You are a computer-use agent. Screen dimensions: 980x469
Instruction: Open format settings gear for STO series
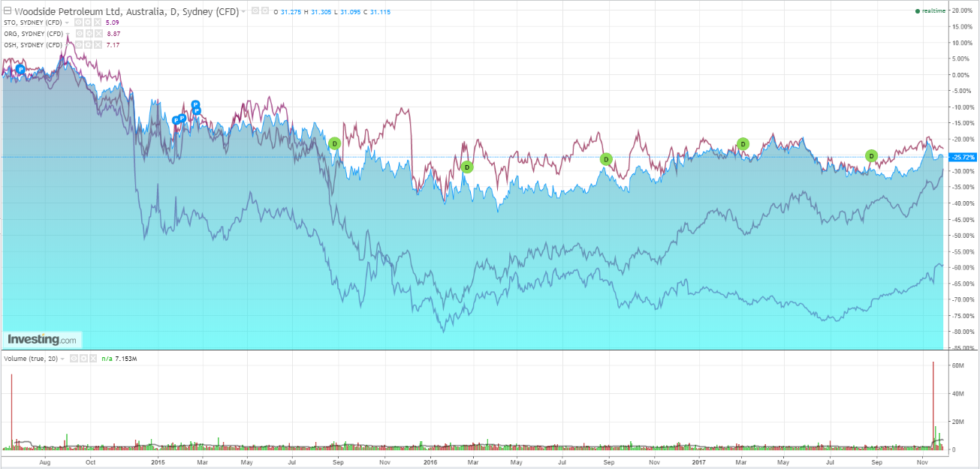click(x=88, y=23)
